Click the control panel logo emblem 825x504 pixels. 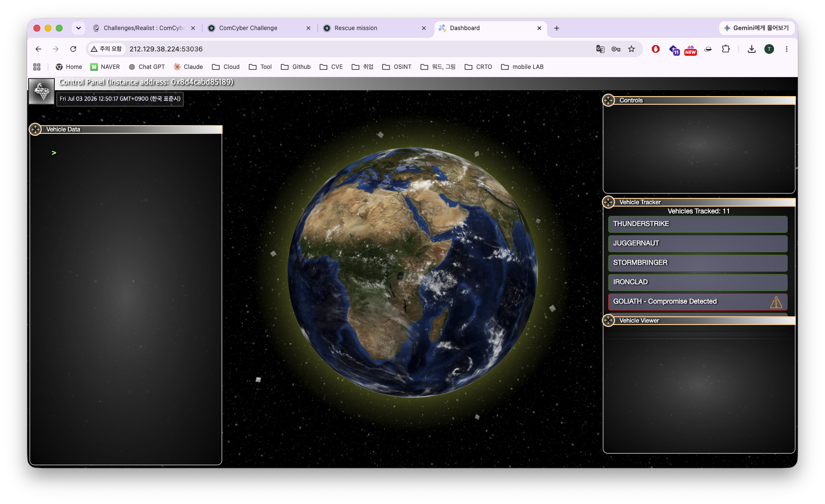coord(42,91)
